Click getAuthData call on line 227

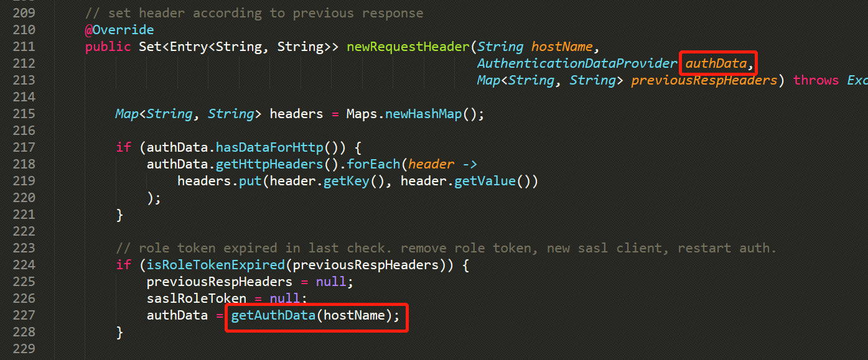coord(273,315)
